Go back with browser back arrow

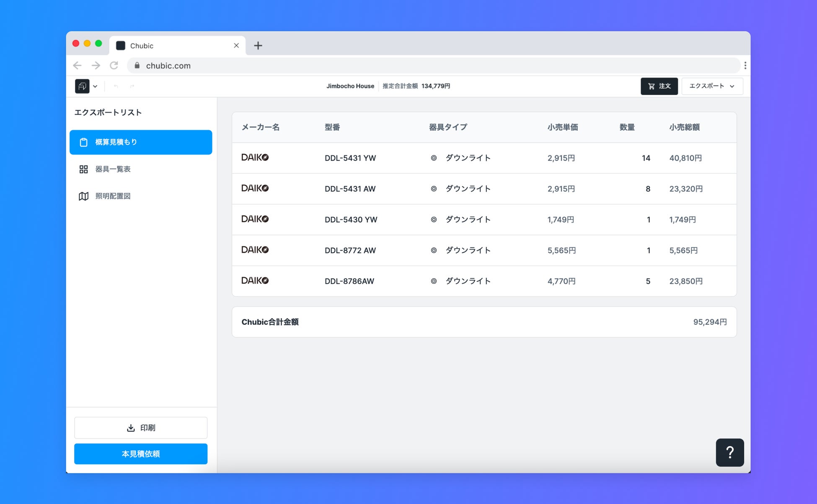(77, 66)
